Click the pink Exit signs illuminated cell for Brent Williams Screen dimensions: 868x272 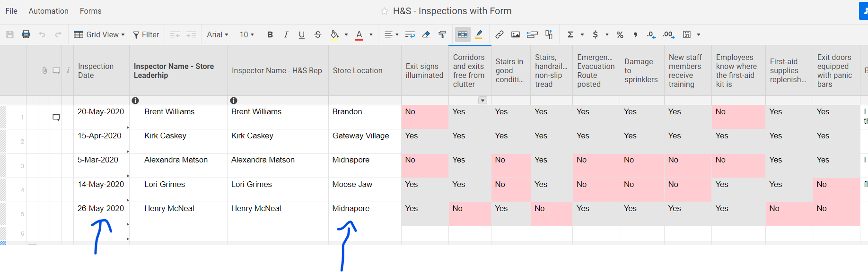click(425, 117)
